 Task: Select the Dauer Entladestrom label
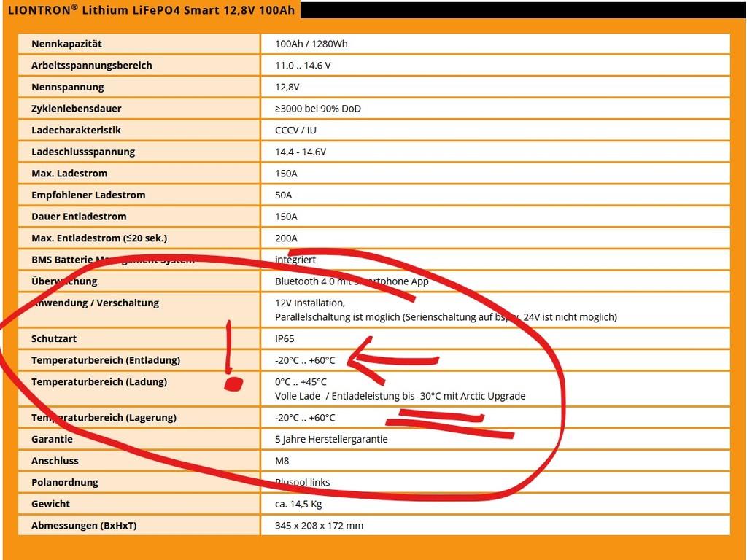[x=79, y=217]
